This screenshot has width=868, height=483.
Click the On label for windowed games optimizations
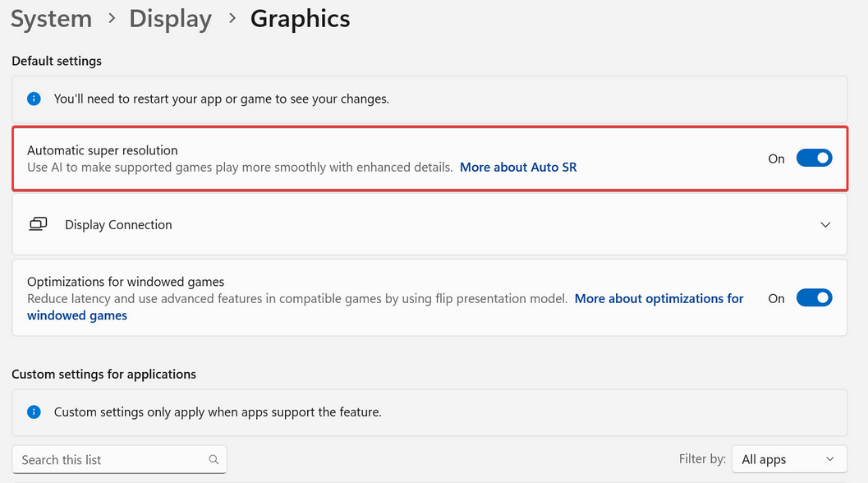(776, 299)
